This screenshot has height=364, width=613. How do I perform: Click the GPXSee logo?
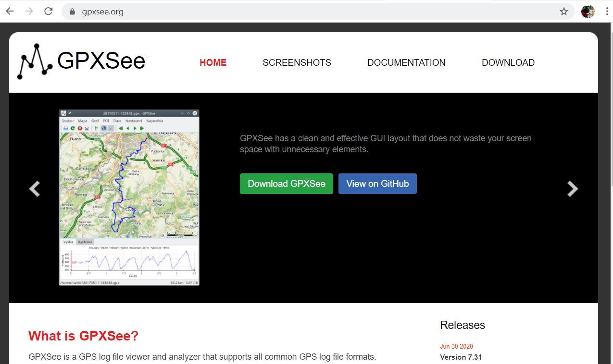81,61
